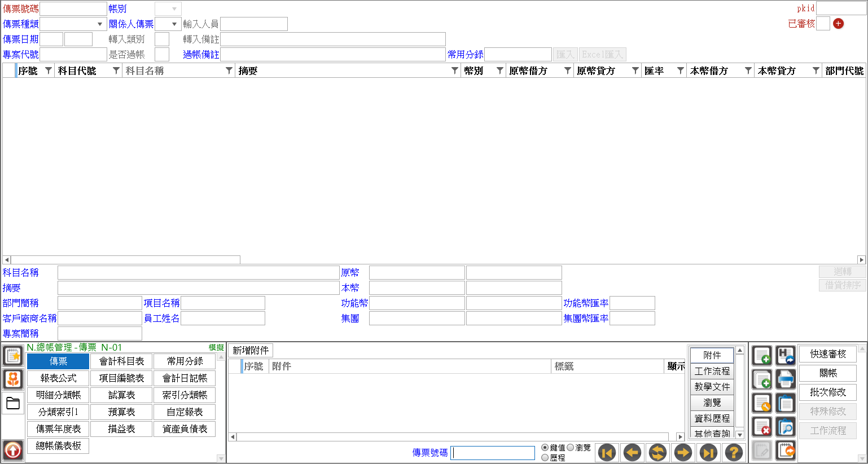Open 資產負債表 menu item
This screenshot has height=464, width=868.
[185, 429]
